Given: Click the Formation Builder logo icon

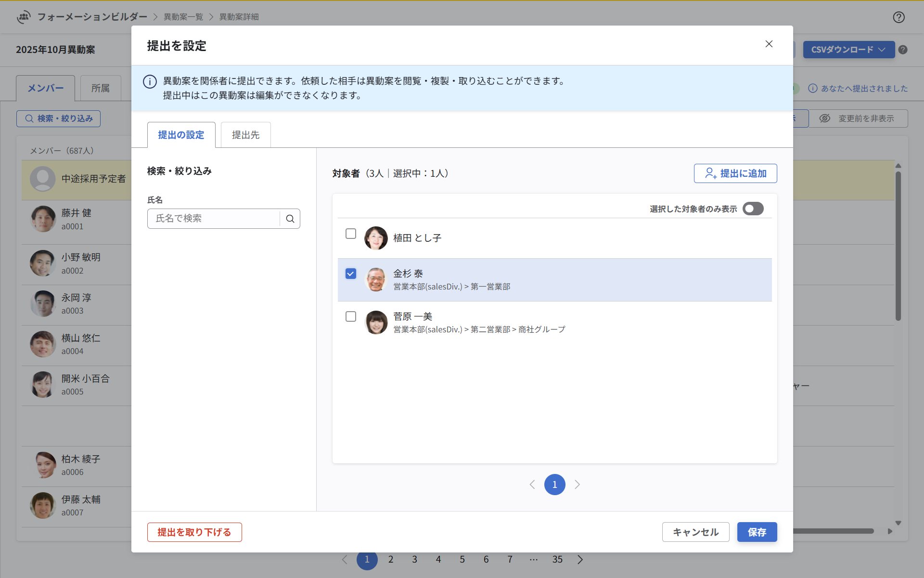Looking at the screenshot, I should point(23,17).
